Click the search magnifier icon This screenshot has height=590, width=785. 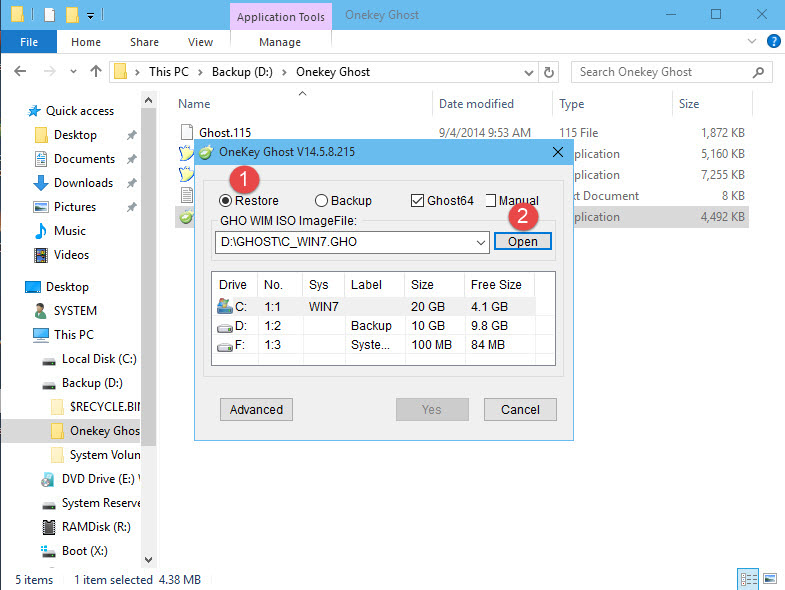758,73
